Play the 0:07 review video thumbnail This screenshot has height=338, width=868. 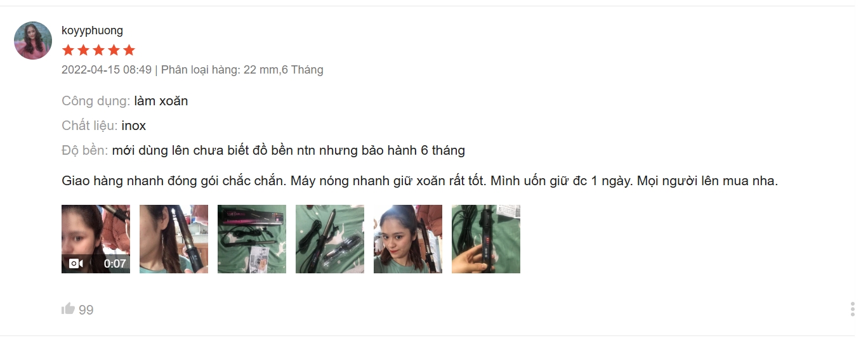click(96, 239)
